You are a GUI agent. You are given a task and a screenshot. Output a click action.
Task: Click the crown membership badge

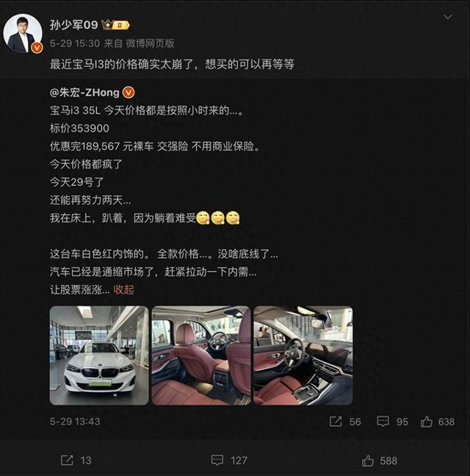115,25
